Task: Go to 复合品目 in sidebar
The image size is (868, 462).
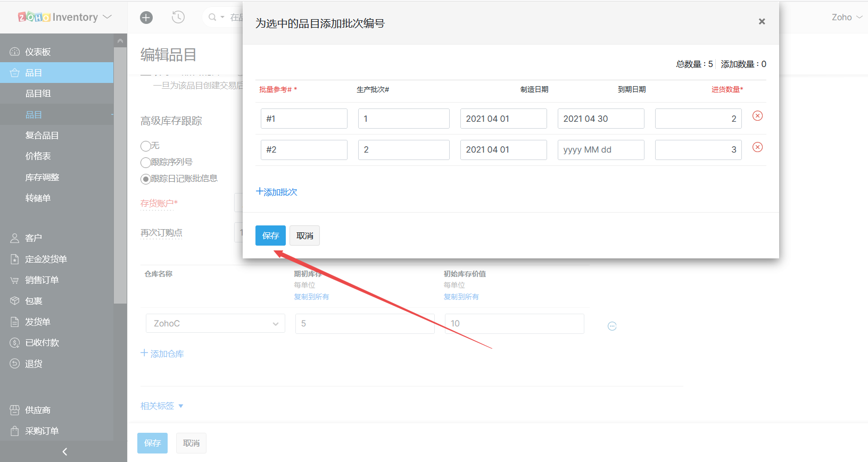Action: coord(42,136)
